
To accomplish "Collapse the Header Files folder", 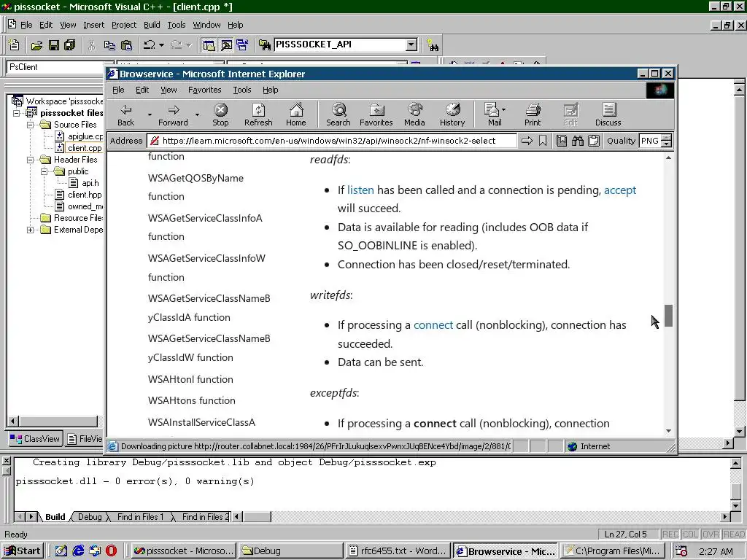I will 31,160.
